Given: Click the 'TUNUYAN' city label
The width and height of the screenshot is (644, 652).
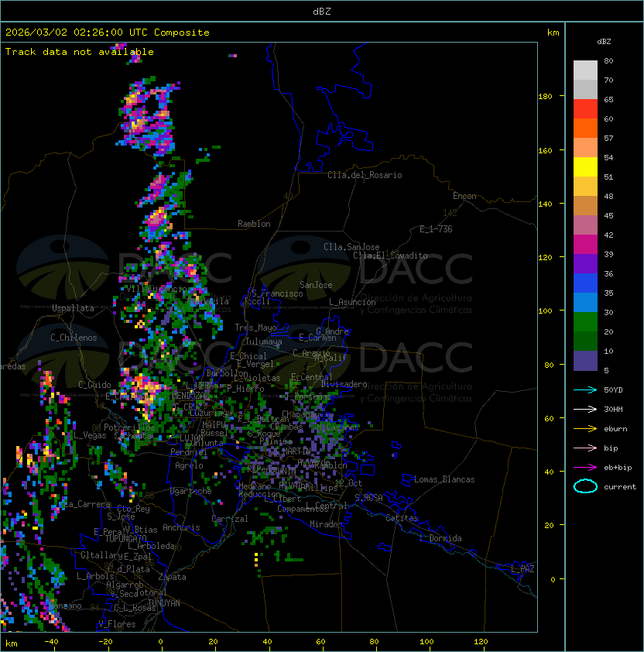Looking at the screenshot, I should (x=164, y=603).
